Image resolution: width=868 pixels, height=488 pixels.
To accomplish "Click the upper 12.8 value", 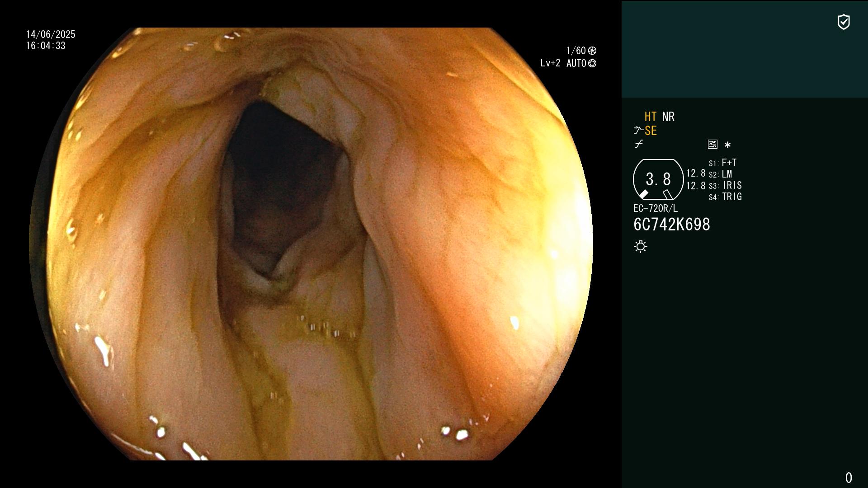I will point(696,173).
